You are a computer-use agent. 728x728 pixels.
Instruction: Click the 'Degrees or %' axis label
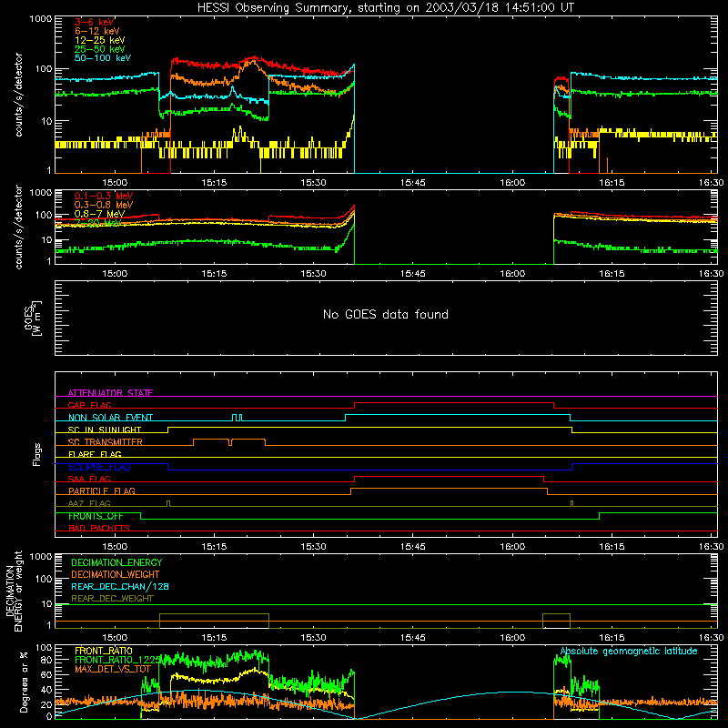[24, 682]
